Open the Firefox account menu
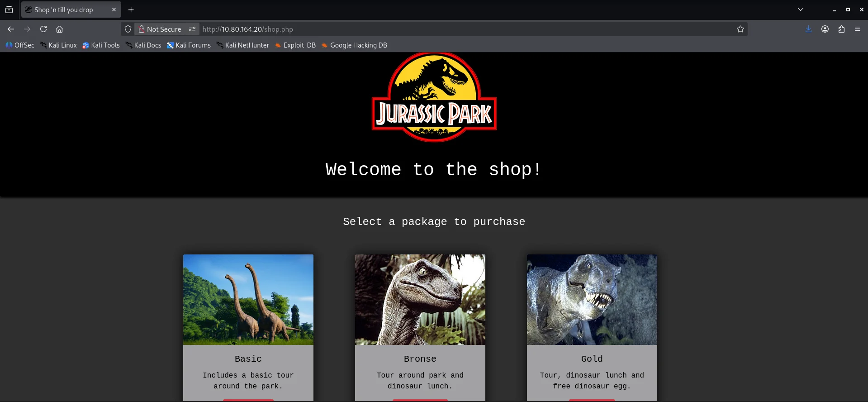 [825, 29]
